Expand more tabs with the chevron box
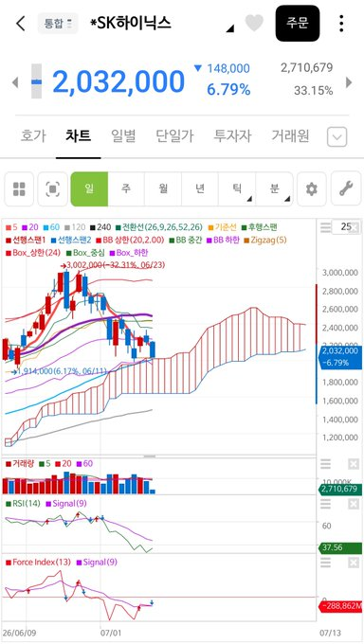The height and width of the screenshot is (644, 364). pyautogui.click(x=337, y=136)
